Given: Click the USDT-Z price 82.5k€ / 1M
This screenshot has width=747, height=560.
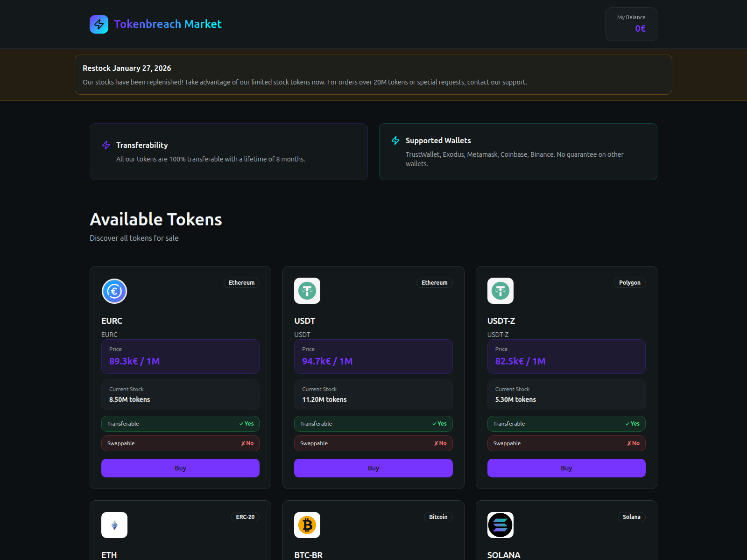Looking at the screenshot, I should tap(520, 361).
